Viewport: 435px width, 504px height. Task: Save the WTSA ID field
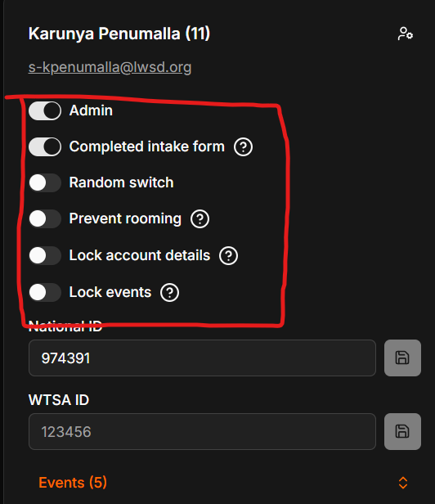tap(402, 431)
